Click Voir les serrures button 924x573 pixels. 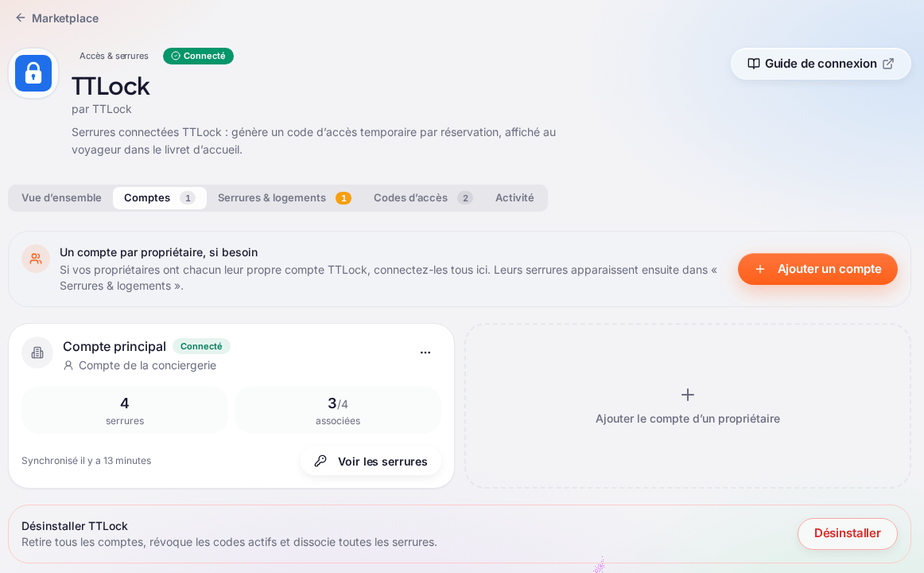[x=371, y=462]
